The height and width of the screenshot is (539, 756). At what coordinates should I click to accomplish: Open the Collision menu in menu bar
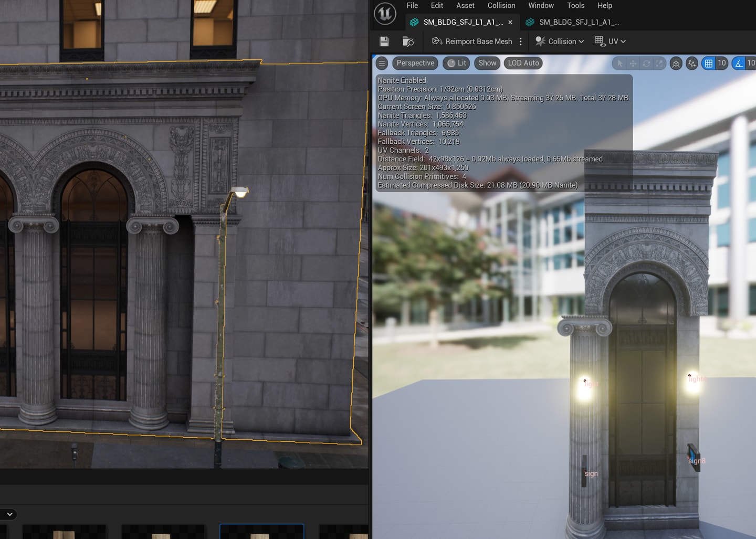point(501,5)
